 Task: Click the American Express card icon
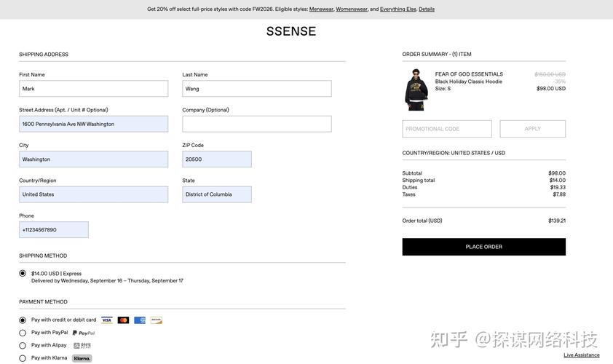click(140, 320)
